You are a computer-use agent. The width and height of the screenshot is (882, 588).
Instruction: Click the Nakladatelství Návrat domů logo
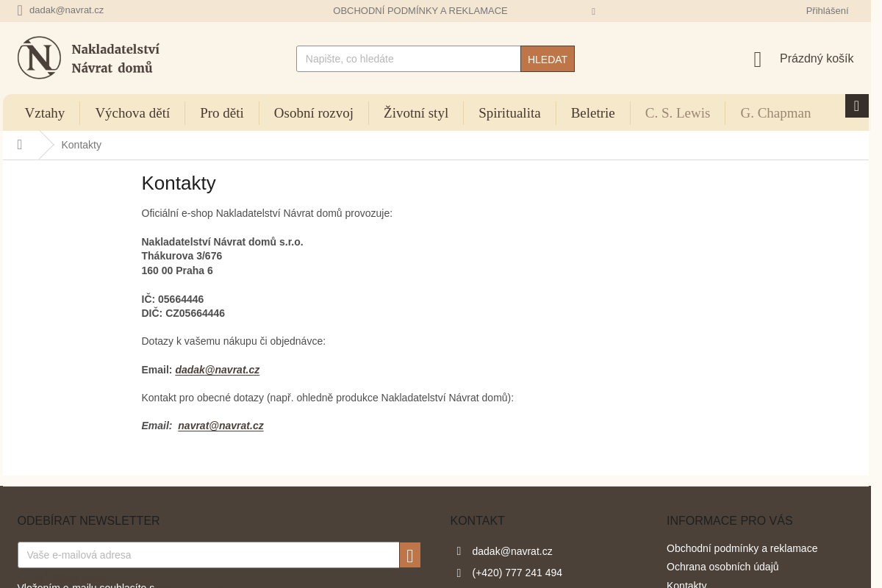[x=88, y=58]
